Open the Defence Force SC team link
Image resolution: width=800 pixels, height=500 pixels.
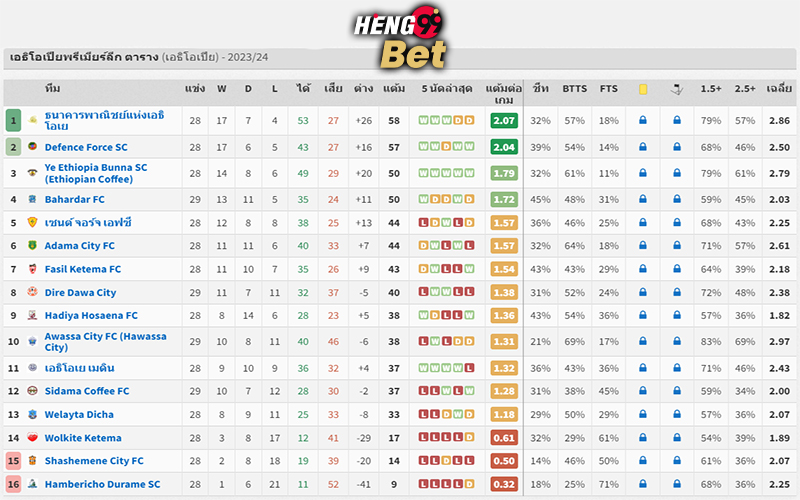click(x=86, y=147)
